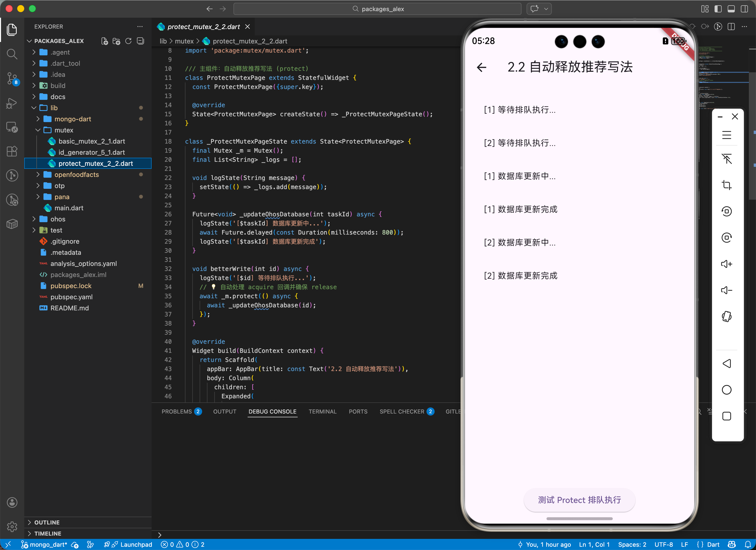Expand the OUTLINE section

point(47,522)
